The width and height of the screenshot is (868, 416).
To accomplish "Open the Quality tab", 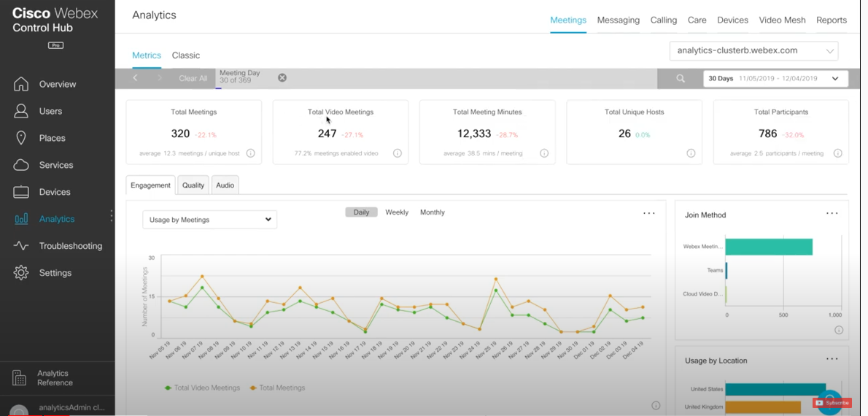I will pyautogui.click(x=193, y=185).
